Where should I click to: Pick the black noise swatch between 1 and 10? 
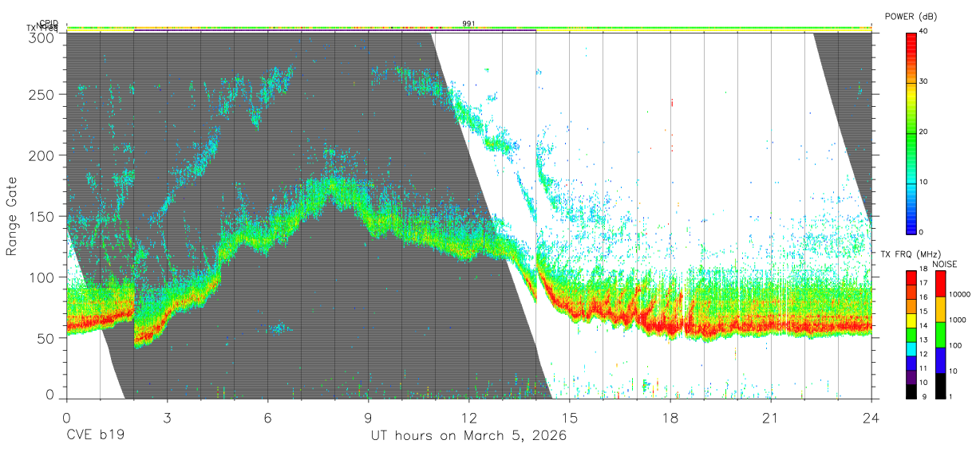[941, 385]
